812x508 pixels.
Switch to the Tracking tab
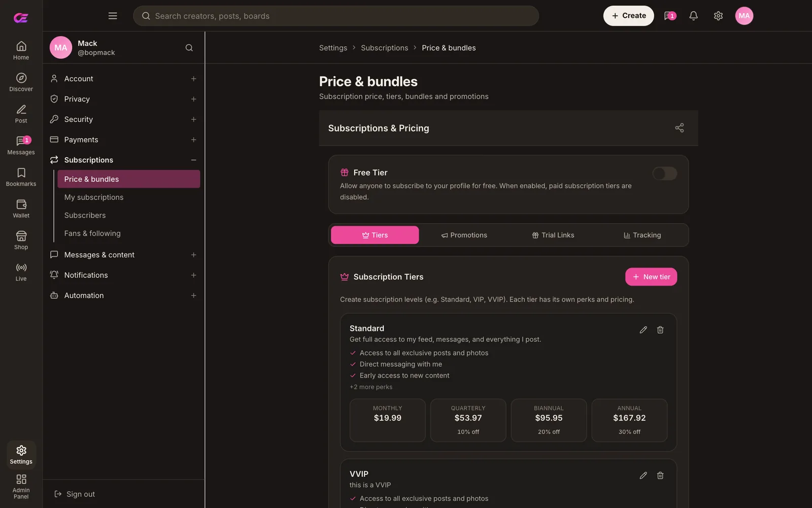click(642, 235)
